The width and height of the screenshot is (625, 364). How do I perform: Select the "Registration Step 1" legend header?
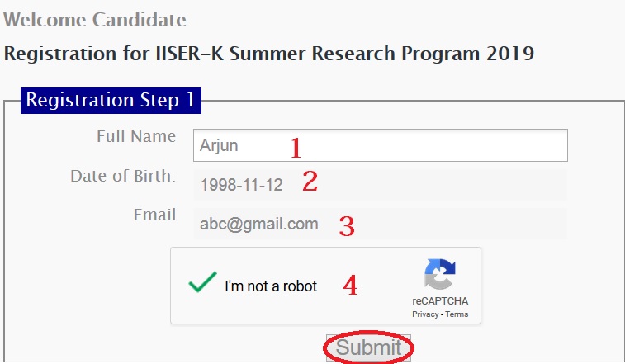(110, 101)
